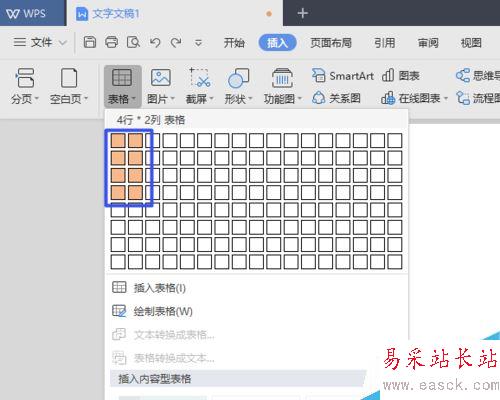Expand the 在线图表 dropdown arrow

(x=446, y=99)
